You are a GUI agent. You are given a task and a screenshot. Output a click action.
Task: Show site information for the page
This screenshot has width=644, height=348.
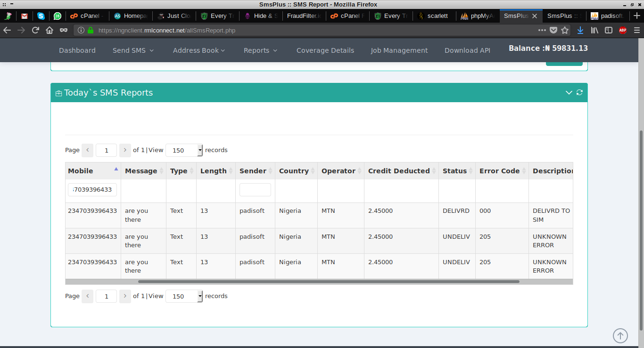point(81,30)
